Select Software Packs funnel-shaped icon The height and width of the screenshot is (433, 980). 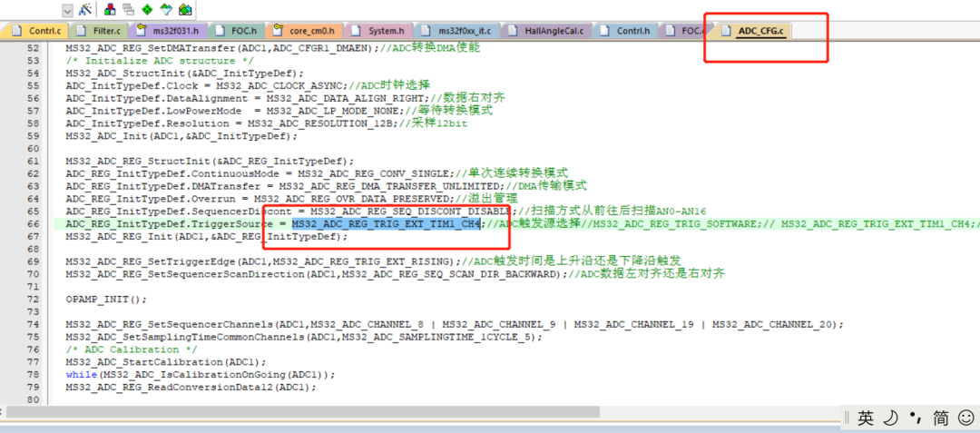coord(166,9)
